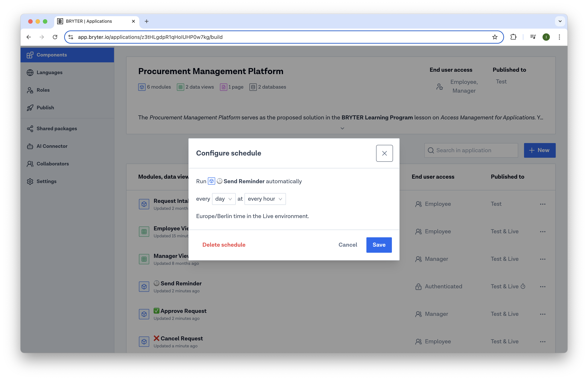Bookmark this page with star icon
The height and width of the screenshot is (380, 588).
pyautogui.click(x=495, y=37)
